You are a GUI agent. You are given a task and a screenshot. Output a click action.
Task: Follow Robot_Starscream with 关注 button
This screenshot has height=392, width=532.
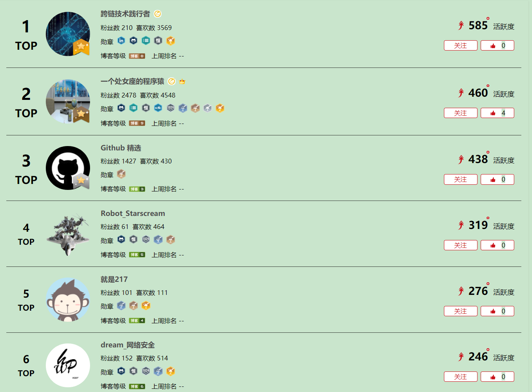[461, 245]
